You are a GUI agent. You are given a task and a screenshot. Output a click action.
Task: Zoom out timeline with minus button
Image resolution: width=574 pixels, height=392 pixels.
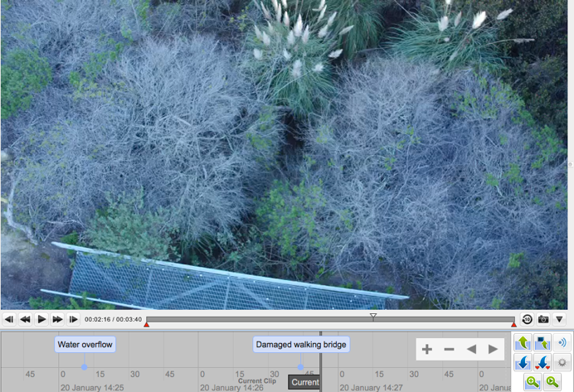[449, 349]
